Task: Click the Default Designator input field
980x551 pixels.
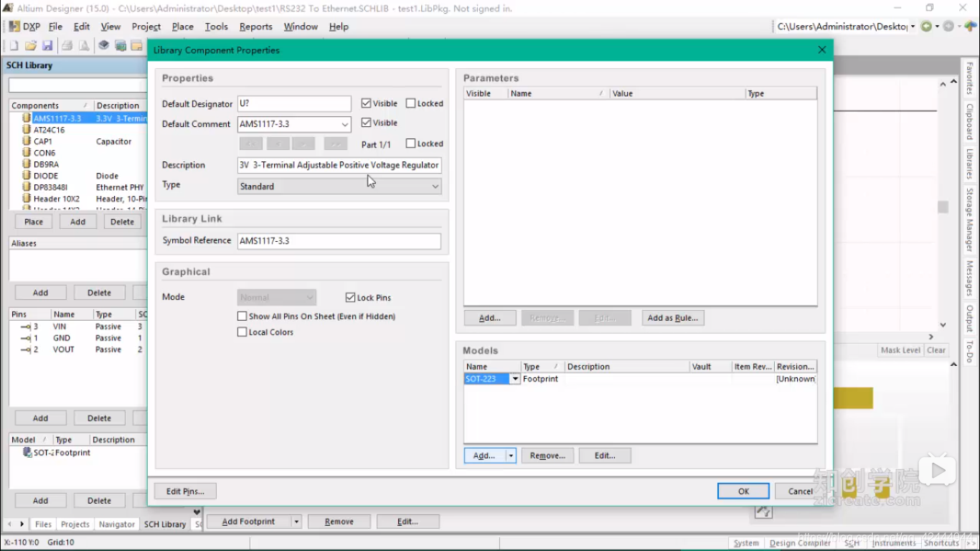Action: pos(294,104)
